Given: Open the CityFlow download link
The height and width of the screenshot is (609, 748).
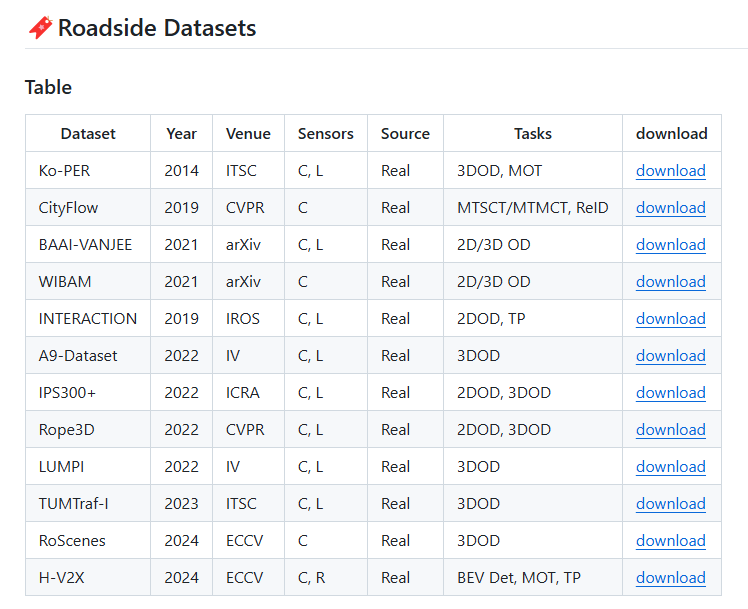Looking at the screenshot, I should coord(671,208).
